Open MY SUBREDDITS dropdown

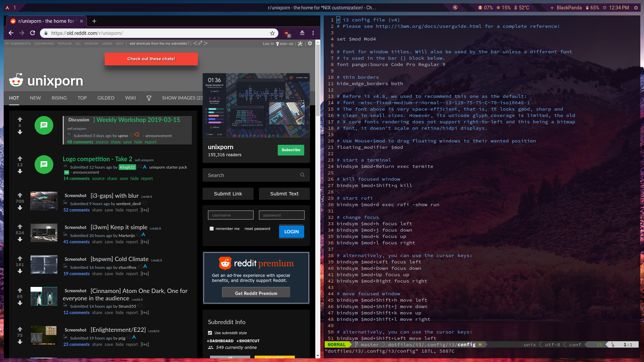coord(17,44)
